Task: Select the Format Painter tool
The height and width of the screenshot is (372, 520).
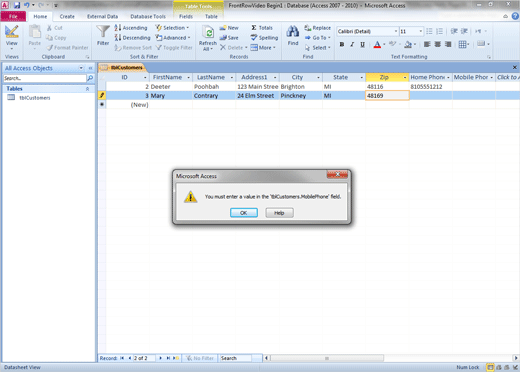Action: click(x=68, y=48)
